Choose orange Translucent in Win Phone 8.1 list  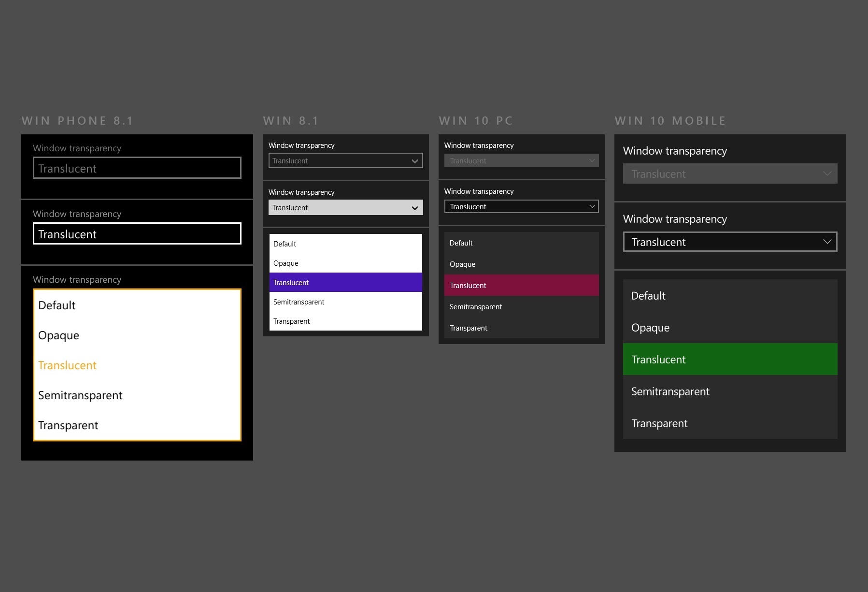coord(137,365)
